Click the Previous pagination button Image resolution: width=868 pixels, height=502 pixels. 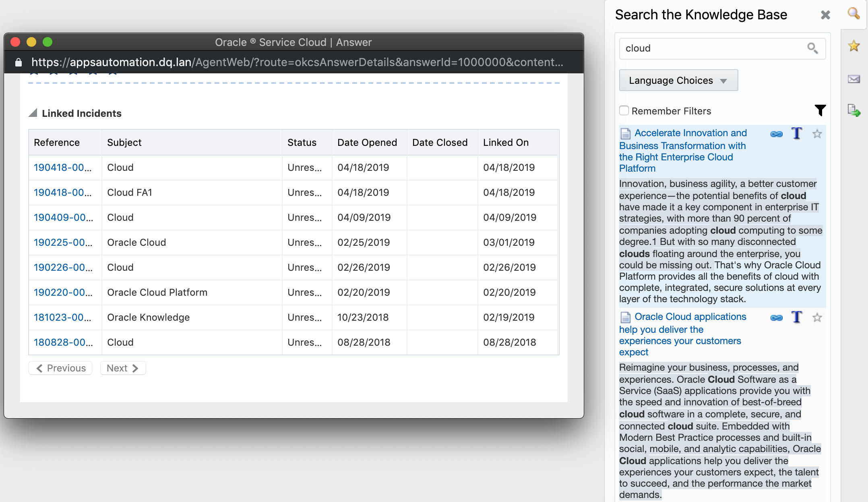click(x=61, y=368)
